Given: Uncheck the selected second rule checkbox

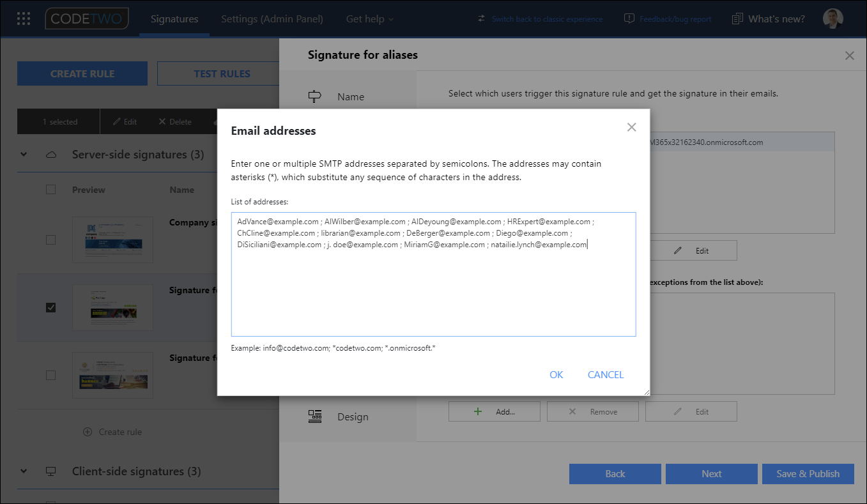Looking at the screenshot, I should 51,307.
